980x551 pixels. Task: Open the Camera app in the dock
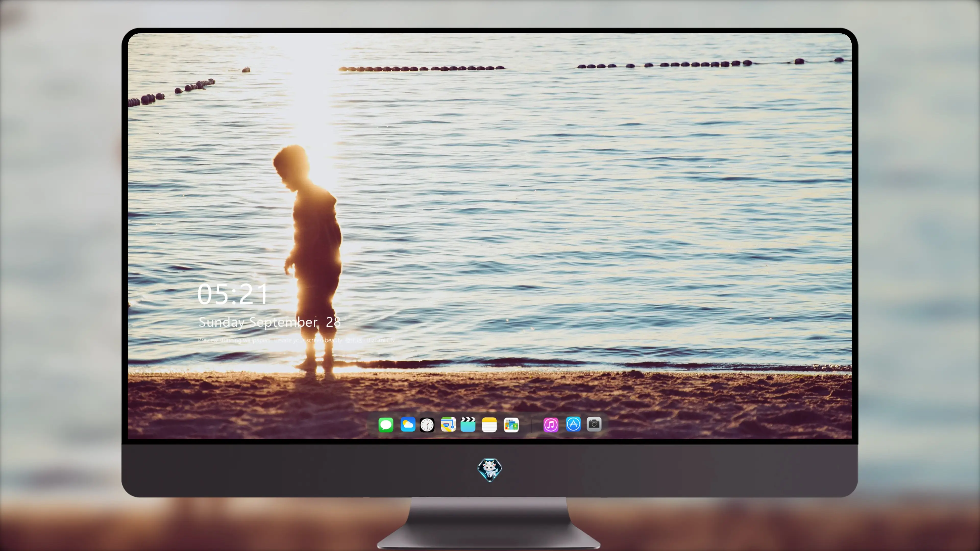[x=594, y=424]
